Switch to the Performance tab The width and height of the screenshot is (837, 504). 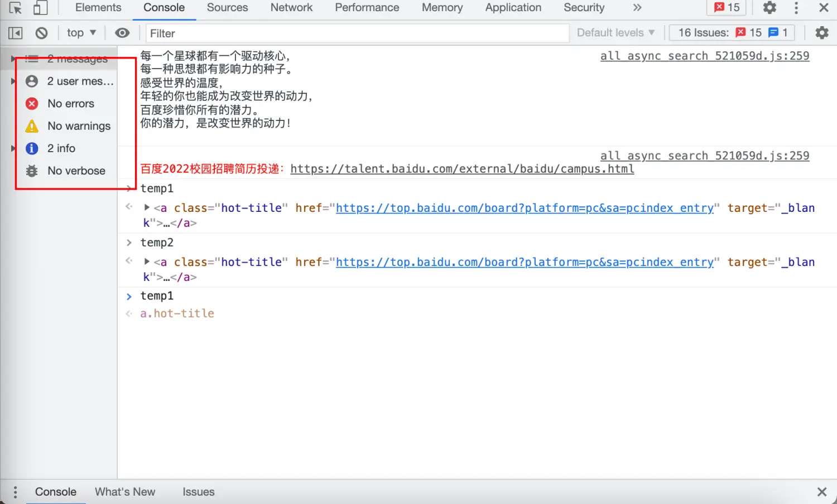[367, 8]
